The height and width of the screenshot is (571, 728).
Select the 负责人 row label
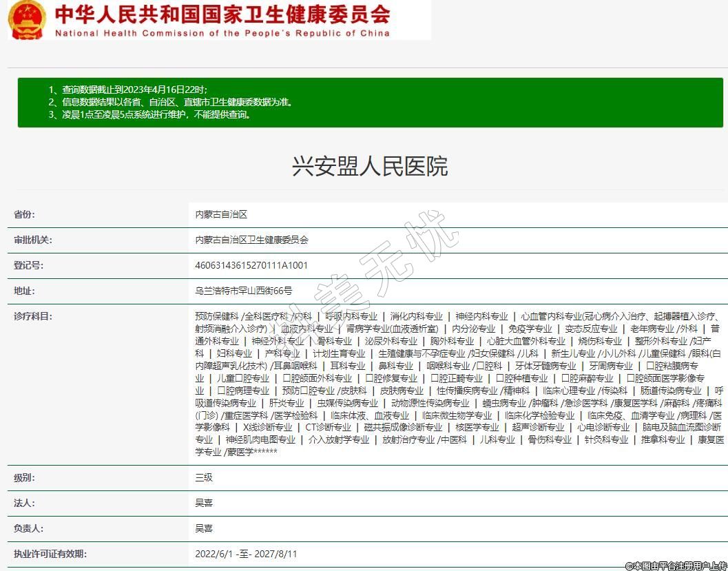click(28, 528)
